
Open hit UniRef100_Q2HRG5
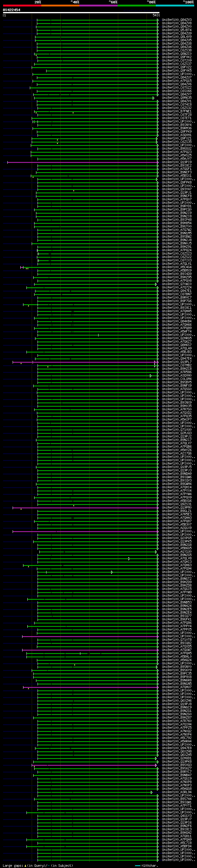coord(177,338)
